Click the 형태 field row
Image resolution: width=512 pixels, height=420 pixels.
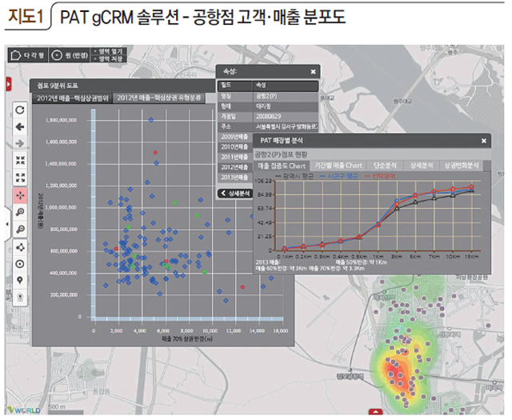(x=268, y=106)
